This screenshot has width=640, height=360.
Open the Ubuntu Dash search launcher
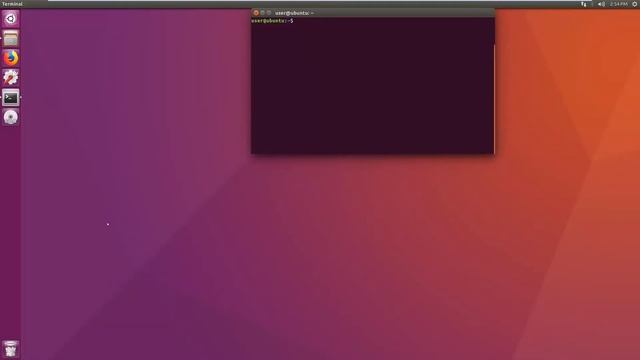click(11, 19)
